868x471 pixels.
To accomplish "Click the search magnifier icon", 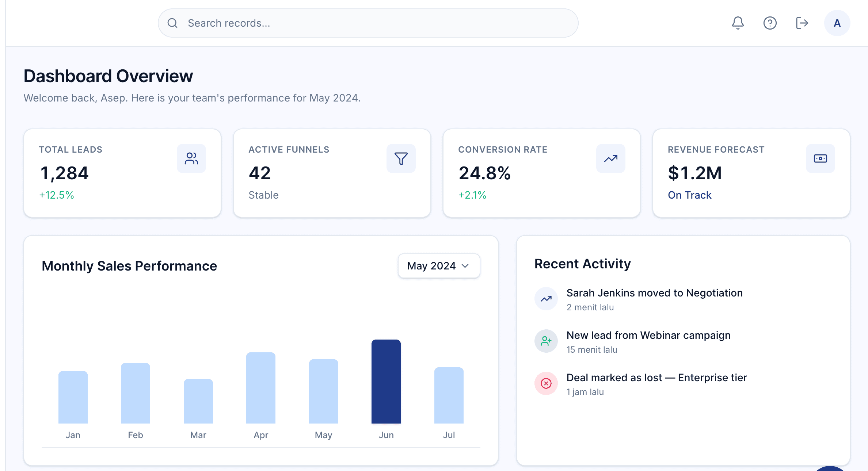I will pyautogui.click(x=172, y=23).
